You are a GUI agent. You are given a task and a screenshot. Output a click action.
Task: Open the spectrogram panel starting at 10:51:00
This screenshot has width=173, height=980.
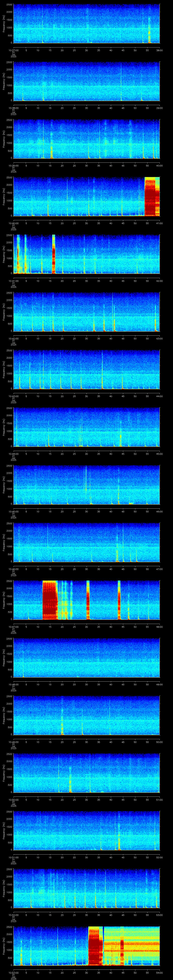point(87,831)
